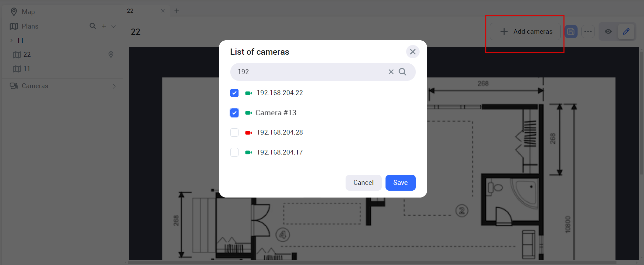
Task: Open a new tab with plus button
Action: 177,11
